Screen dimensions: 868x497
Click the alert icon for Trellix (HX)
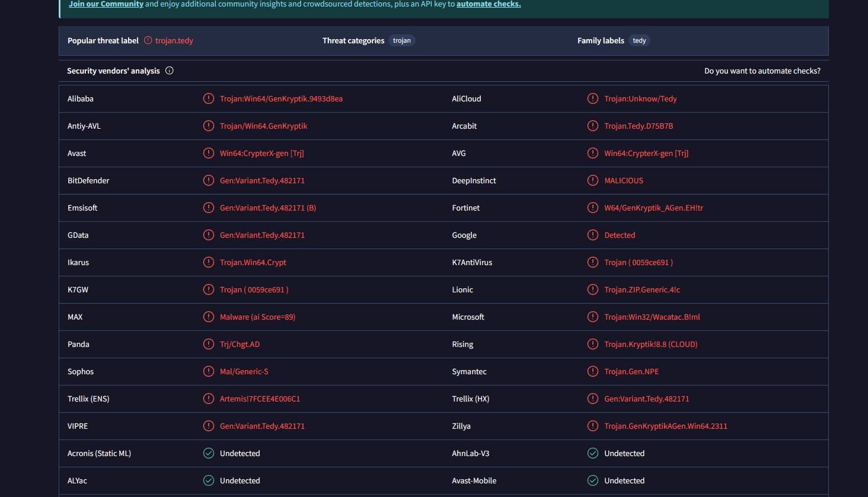pyautogui.click(x=593, y=399)
